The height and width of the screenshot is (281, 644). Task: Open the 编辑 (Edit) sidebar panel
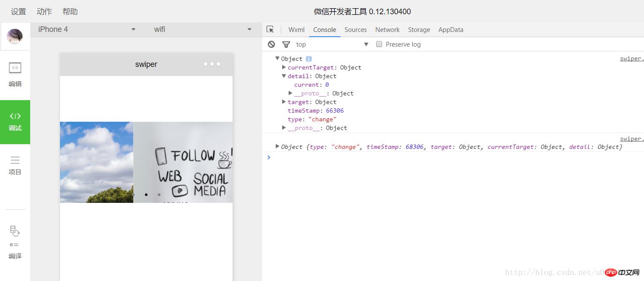coord(15,74)
